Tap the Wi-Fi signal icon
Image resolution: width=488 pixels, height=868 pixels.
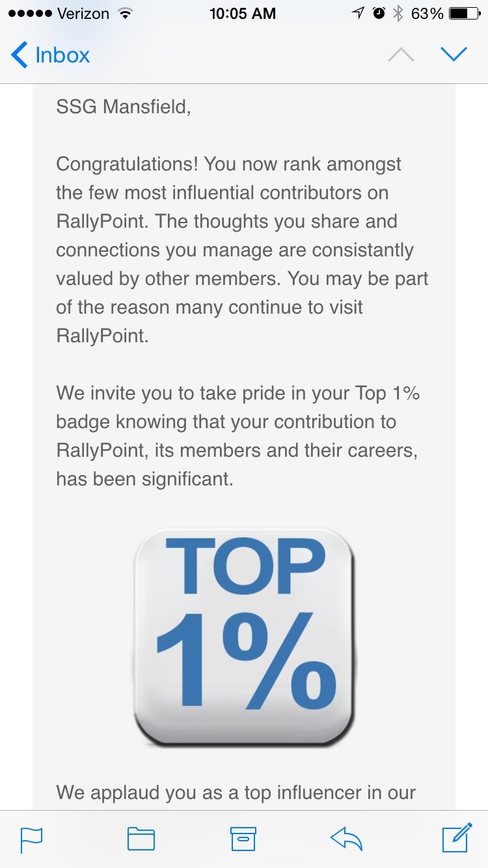click(x=126, y=14)
